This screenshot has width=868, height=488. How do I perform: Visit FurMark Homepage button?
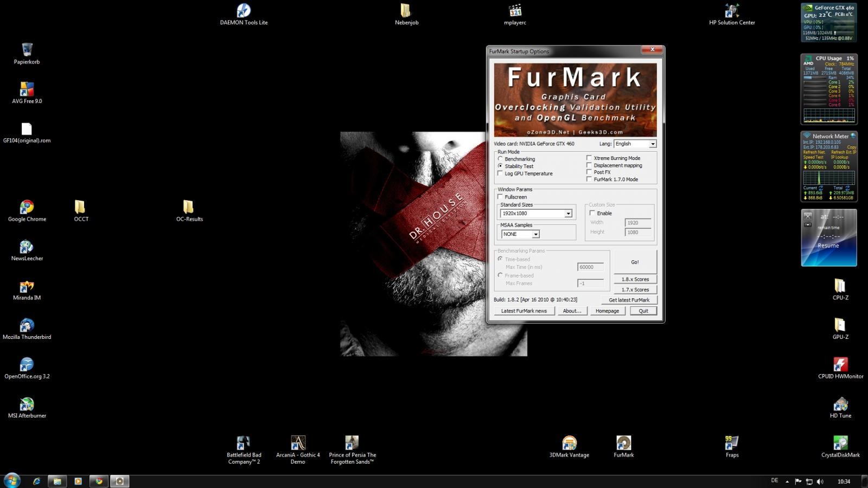[607, 311]
